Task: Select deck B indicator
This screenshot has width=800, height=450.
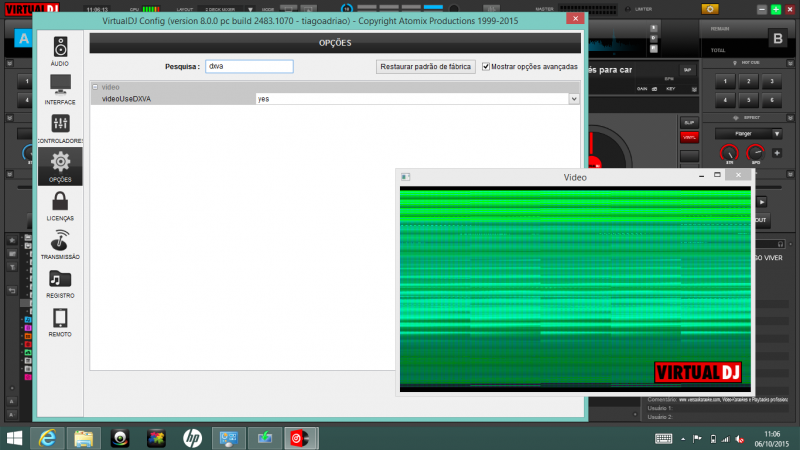Action: click(x=778, y=38)
